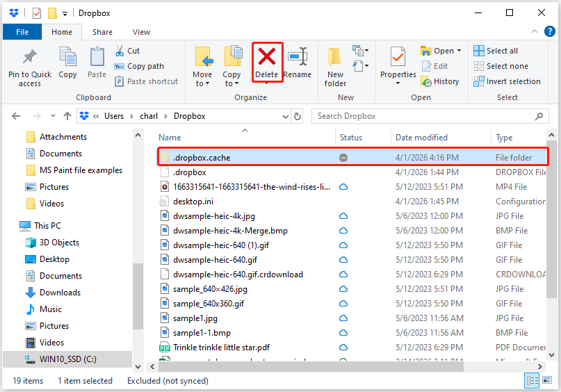Open the File menu tab
The height and width of the screenshot is (392, 561).
click(x=22, y=32)
